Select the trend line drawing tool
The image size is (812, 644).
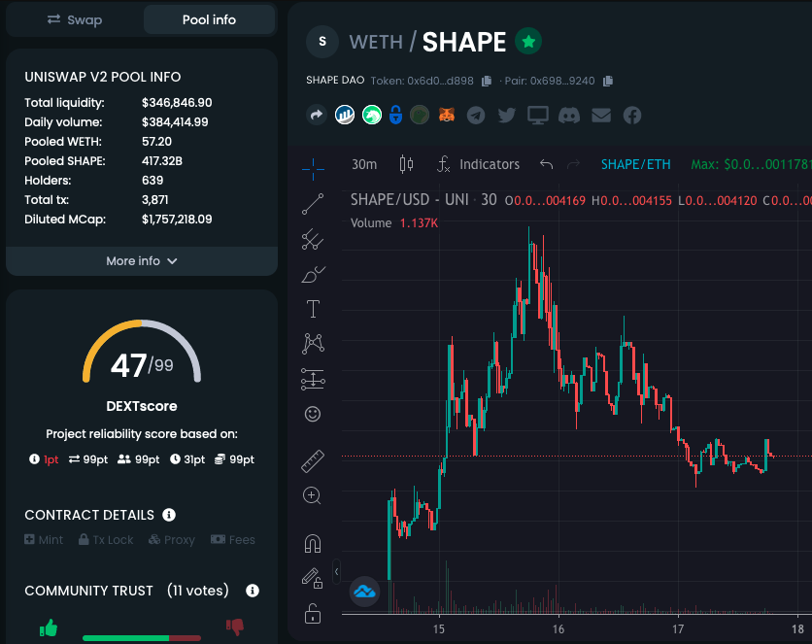[x=313, y=204]
